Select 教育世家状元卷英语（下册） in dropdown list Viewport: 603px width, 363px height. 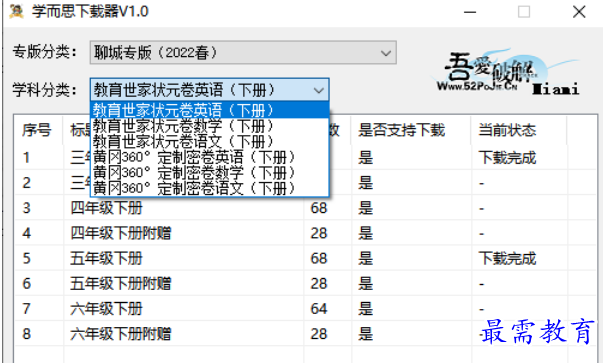[x=210, y=110]
